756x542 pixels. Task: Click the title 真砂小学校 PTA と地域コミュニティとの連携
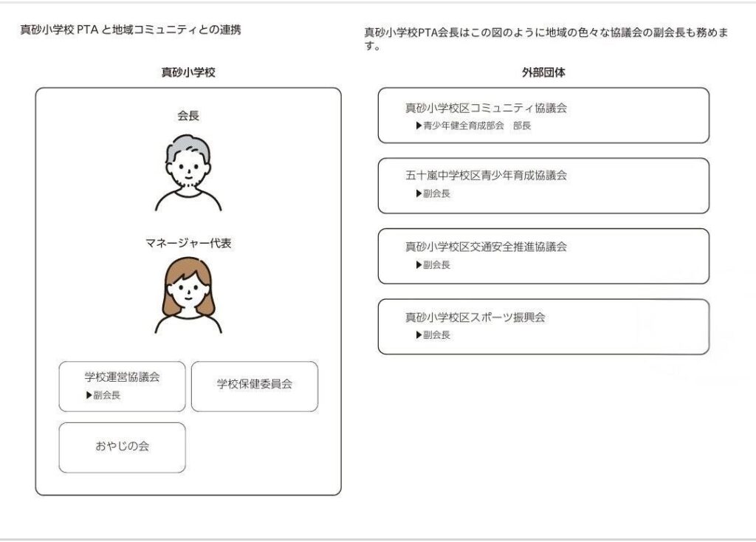131,30
